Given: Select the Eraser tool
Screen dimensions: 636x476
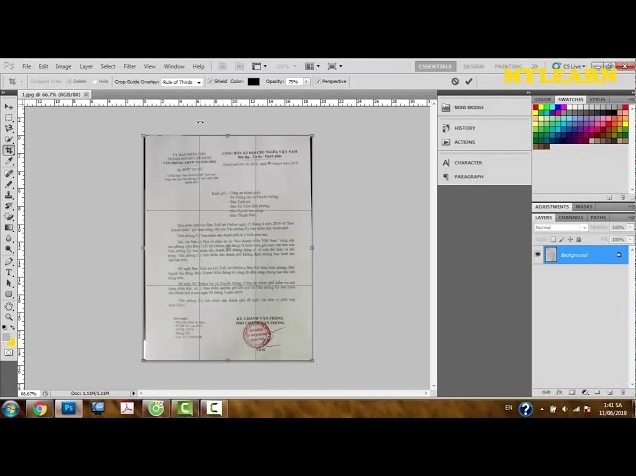Looking at the screenshot, I should click(x=9, y=217).
